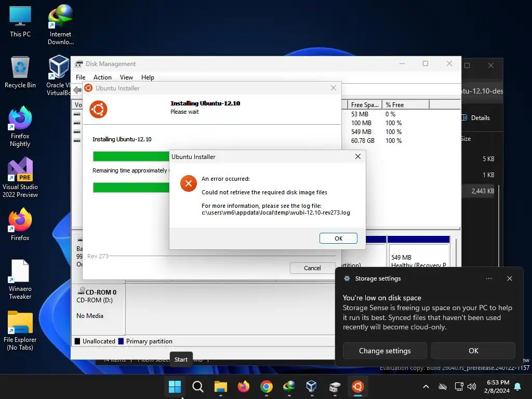
Task: Open Visual Studio 2022 Preview shortcut
Action: pyautogui.click(x=20, y=177)
